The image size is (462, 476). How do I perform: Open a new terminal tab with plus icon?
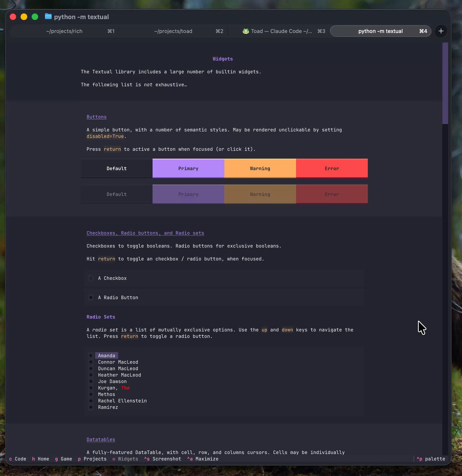pyautogui.click(x=441, y=31)
